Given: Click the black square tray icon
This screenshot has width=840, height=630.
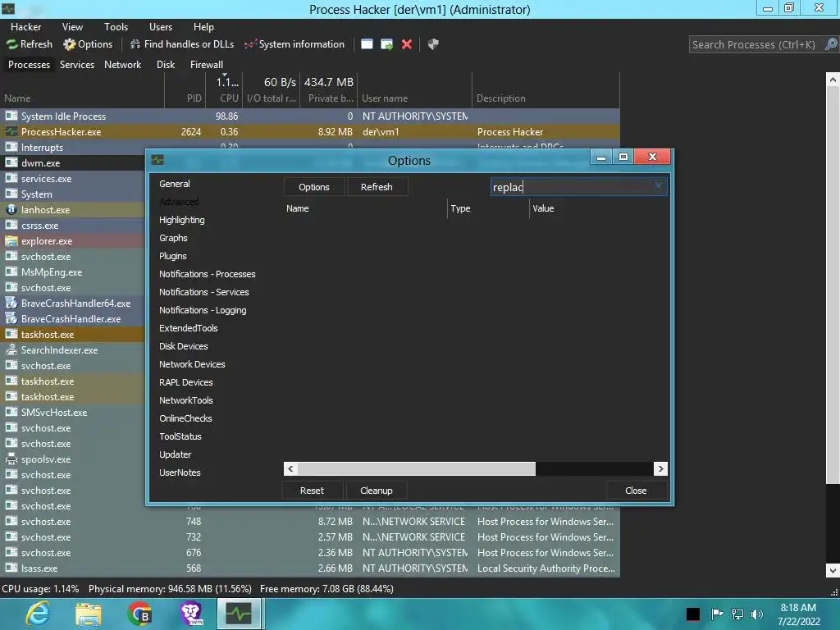Looking at the screenshot, I should coord(692,614).
